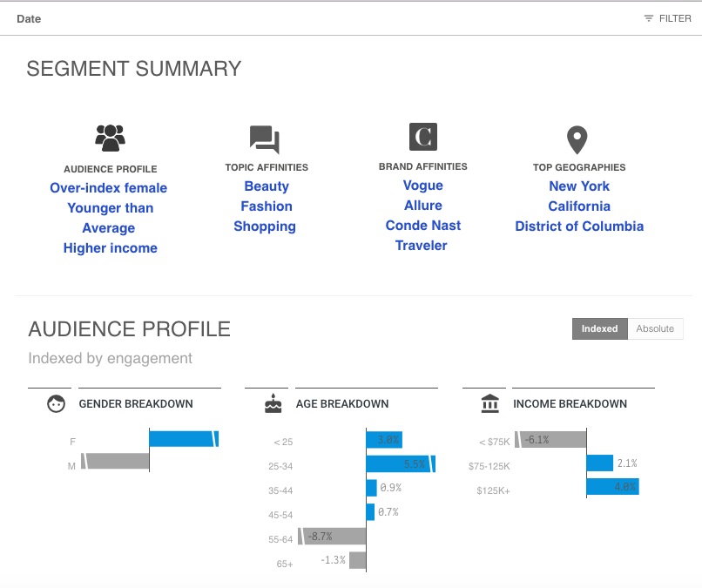Select the 25-34 age bar showing 5.5%
This screenshot has height=588, width=702.
click(399, 464)
